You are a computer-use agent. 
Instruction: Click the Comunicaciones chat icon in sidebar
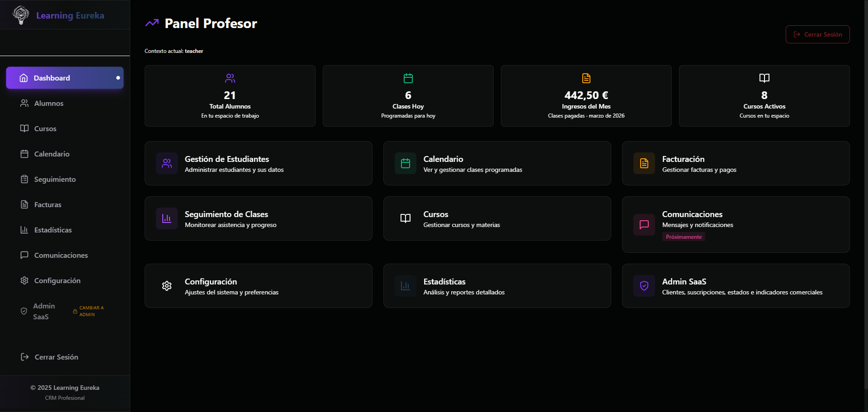pos(24,255)
